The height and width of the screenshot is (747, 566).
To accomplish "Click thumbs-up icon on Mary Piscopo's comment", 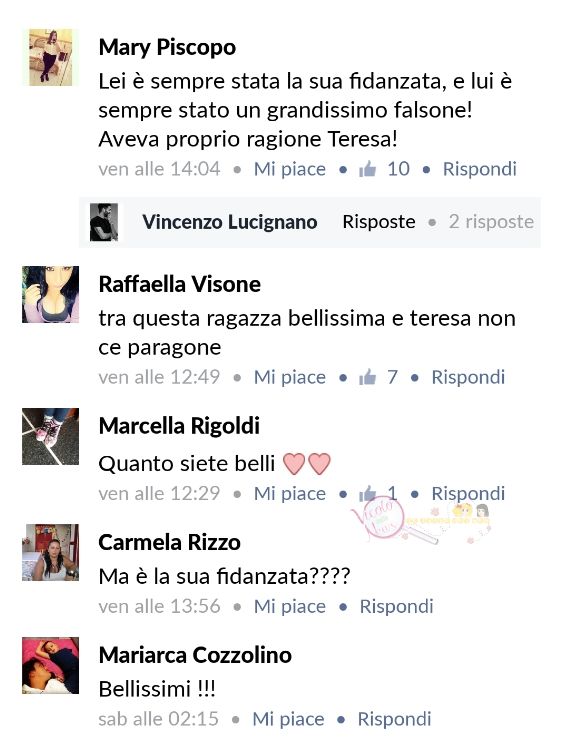I will (367, 169).
